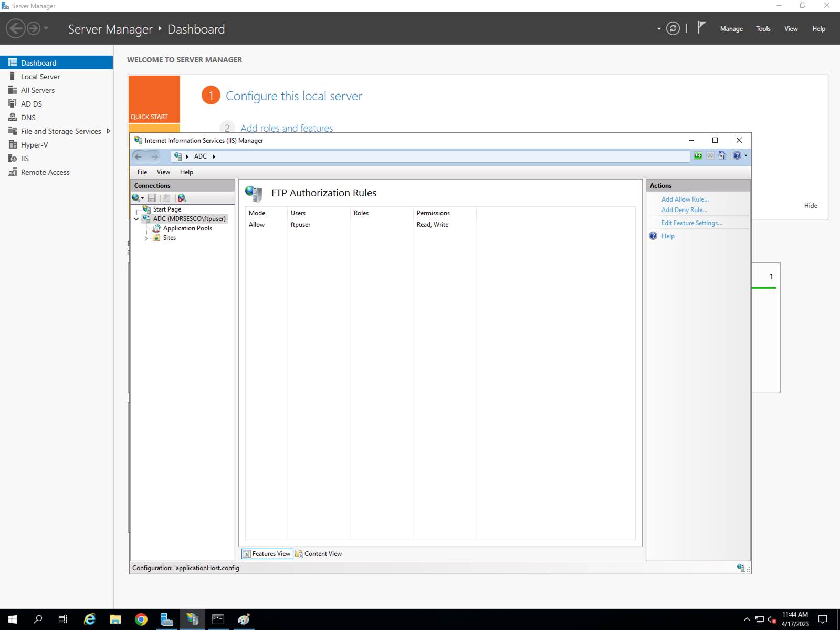Screen dimensions: 840x630
Task: Open the File menu in IIS Manager
Action: (x=142, y=172)
